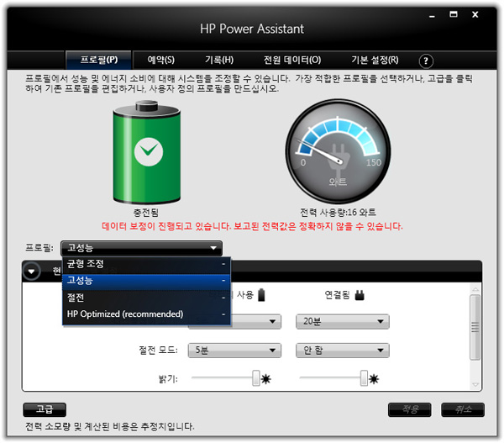
Task: Click the 고급 advanced button
Action: (45, 410)
